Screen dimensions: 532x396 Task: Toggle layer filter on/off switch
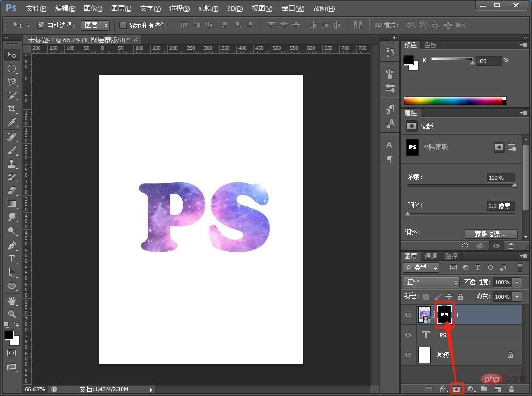click(520, 267)
